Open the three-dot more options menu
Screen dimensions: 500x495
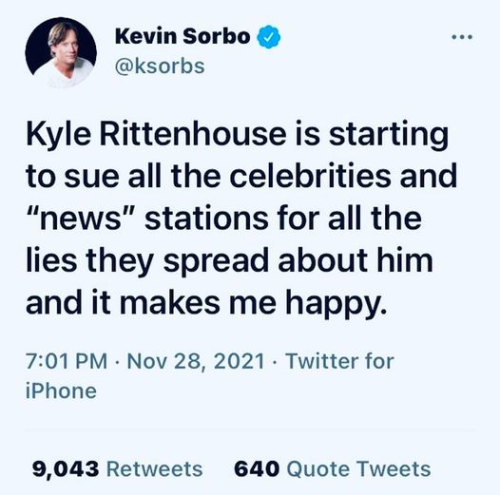pos(462,37)
